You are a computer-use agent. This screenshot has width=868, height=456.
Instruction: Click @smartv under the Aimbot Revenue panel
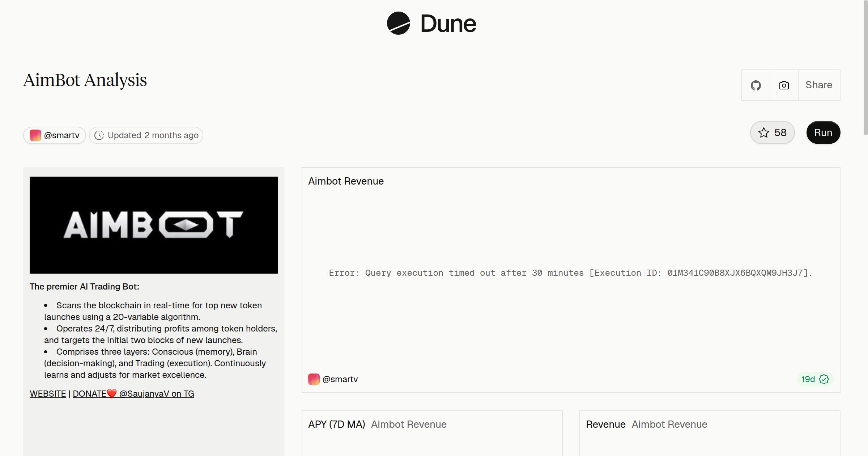(340, 379)
